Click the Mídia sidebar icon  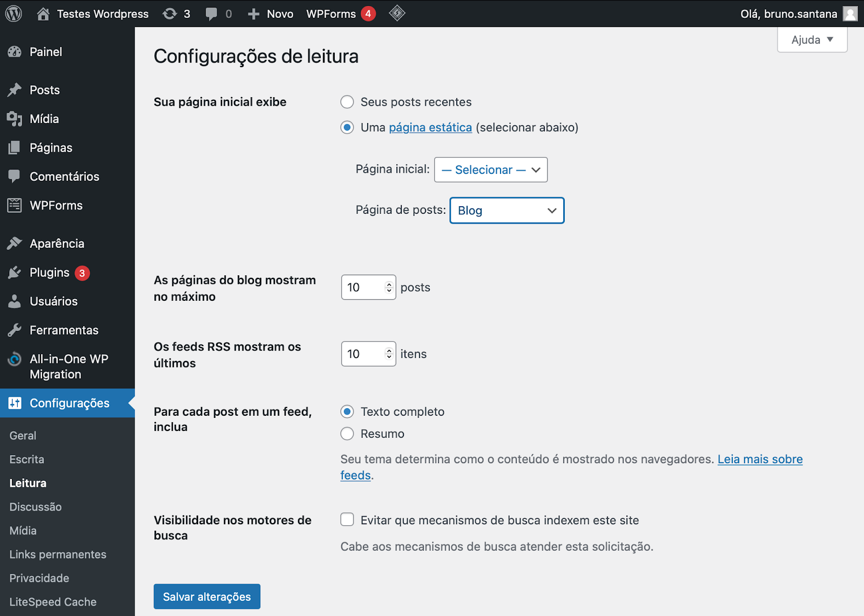(15, 119)
